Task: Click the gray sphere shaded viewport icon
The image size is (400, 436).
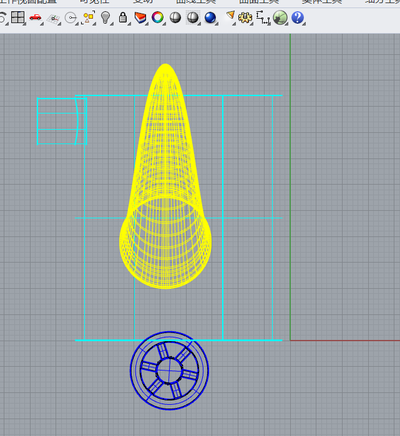Action: click(x=175, y=17)
